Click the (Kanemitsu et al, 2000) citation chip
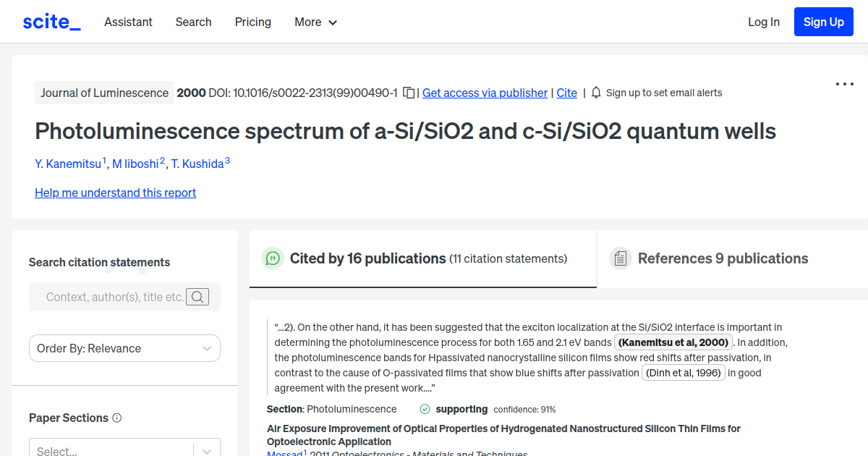The width and height of the screenshot is (868, 456). 673,342
